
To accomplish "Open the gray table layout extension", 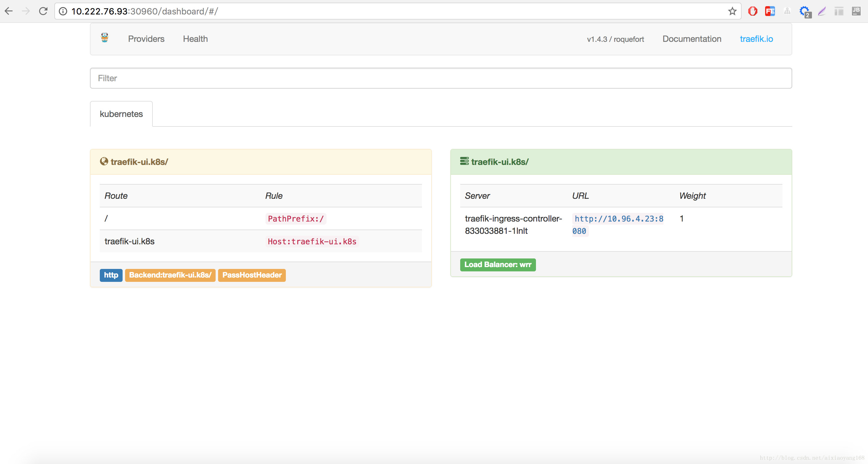I will tap(839, 11).
